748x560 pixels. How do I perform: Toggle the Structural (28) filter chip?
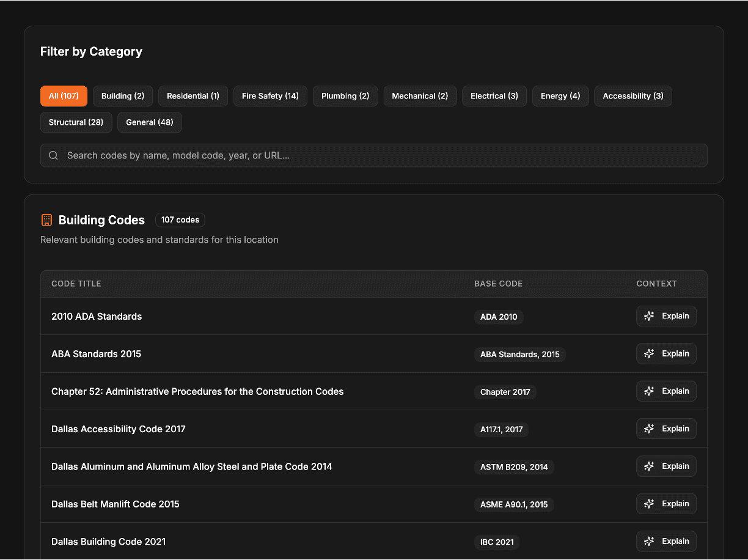coord(76,122)
